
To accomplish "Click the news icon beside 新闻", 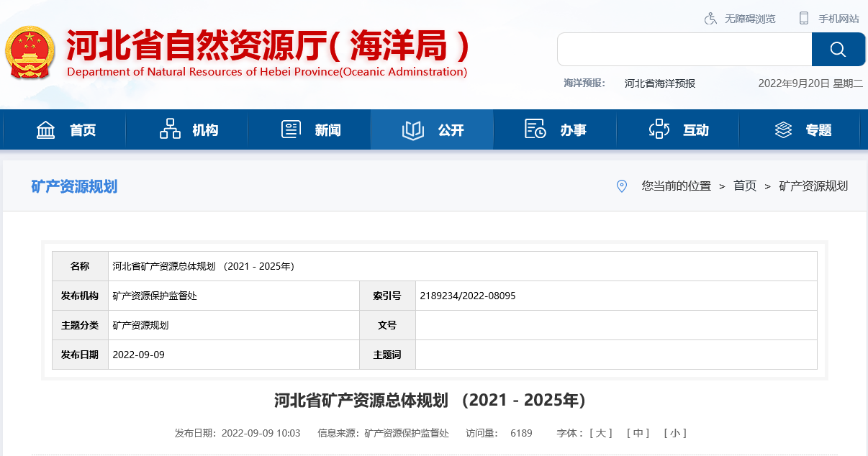I will [x=291, y=128].
